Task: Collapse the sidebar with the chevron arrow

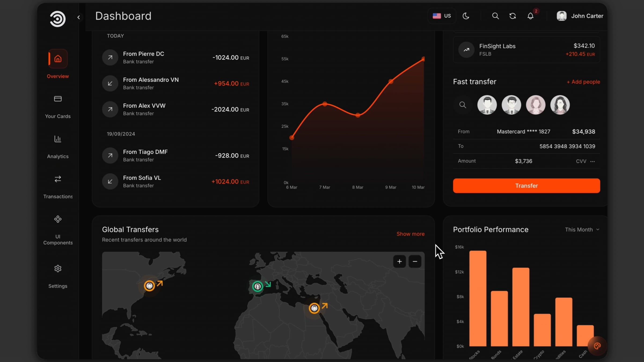Action: pyautogui.click(x=79, y=17)
